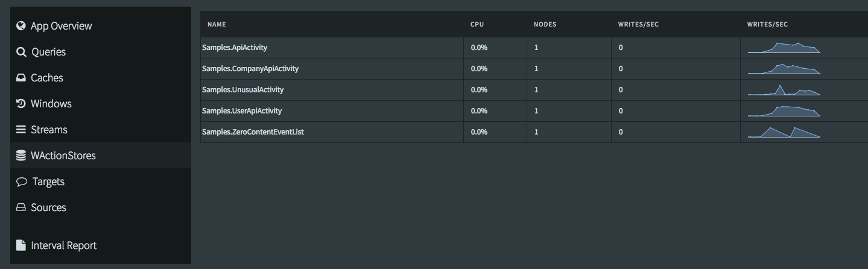Click the Samples.UserApiActivity writes sparkline chart
Viewport: 868px width, 269px height.
click(784, 112)
